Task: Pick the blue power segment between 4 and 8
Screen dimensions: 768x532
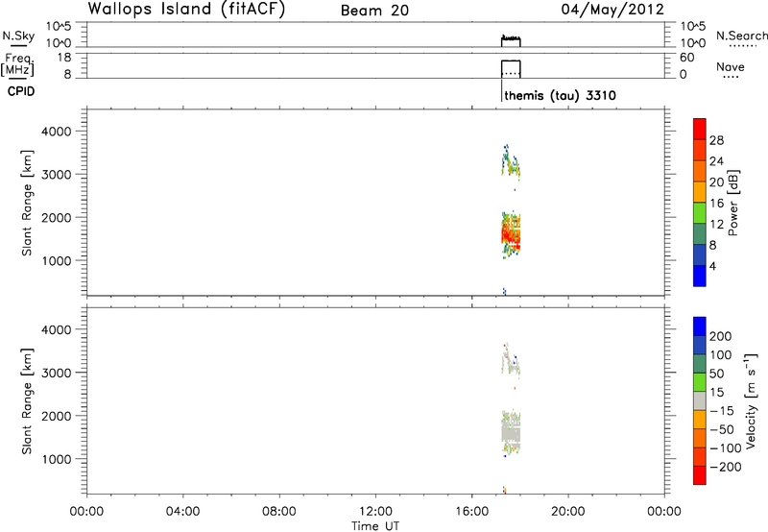Action: click(x=700, y=254)
